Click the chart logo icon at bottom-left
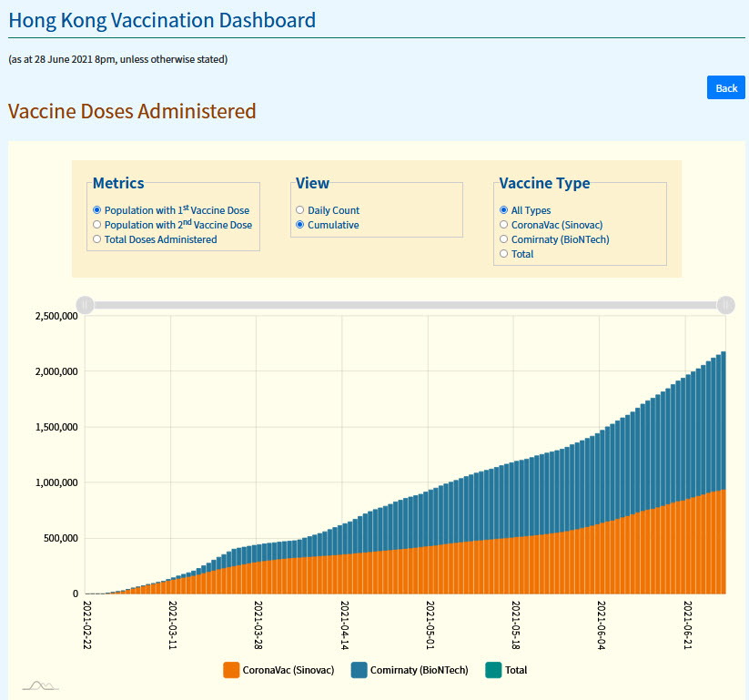 click(39, 685)
